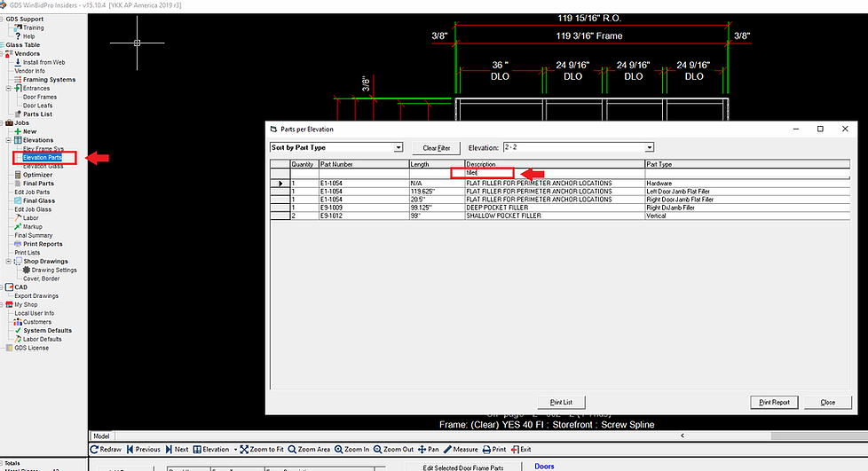
Task: Create a New job in sidebar
Action: tap(29, 132)
